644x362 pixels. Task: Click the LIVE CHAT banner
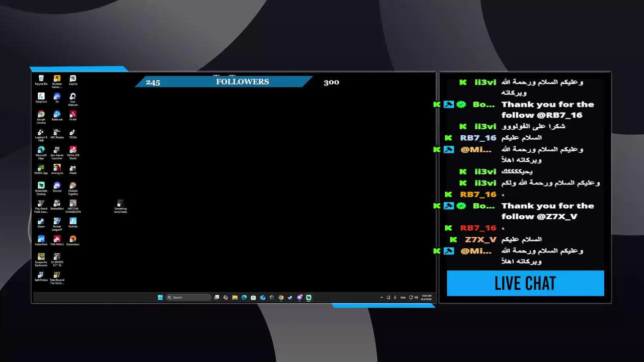point(525,283)
